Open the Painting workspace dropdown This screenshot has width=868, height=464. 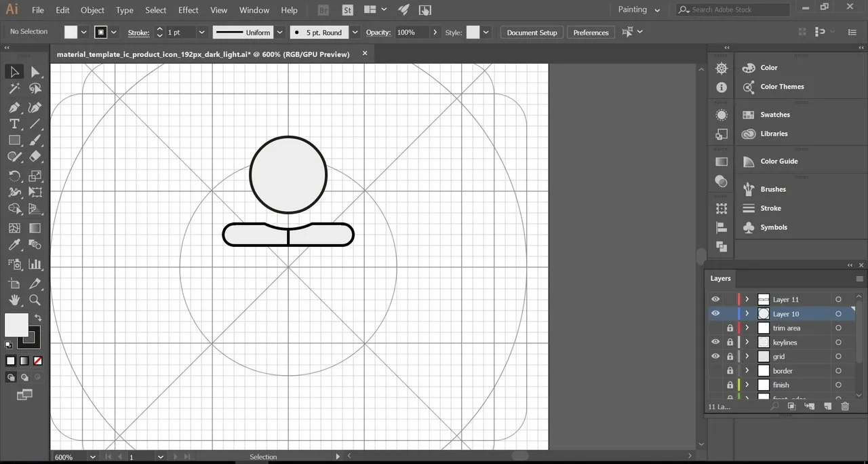pyautogui.click(x=639, y=9)
